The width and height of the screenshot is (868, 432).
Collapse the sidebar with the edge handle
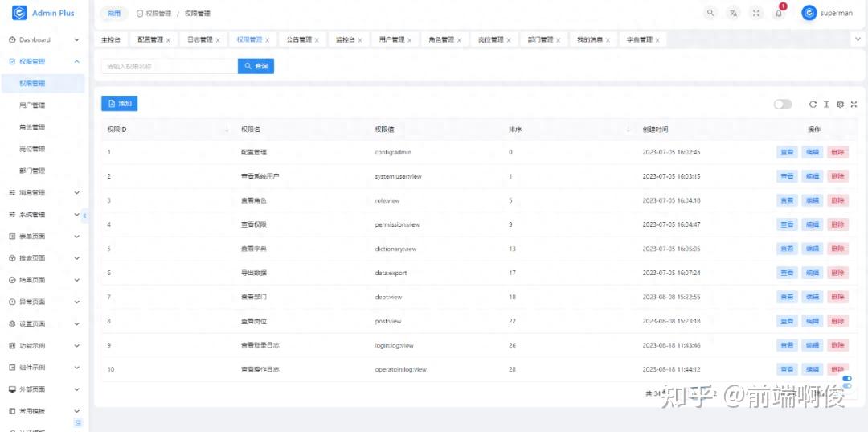pos(84,216)
